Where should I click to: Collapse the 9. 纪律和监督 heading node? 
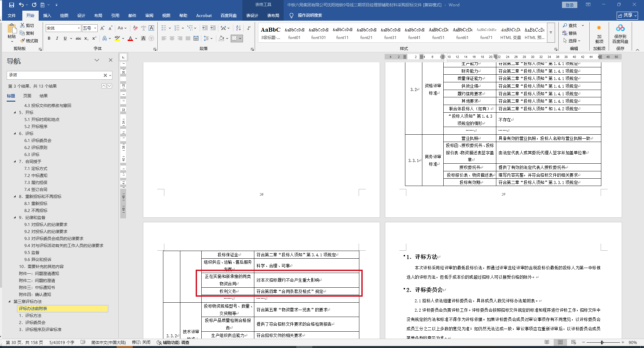coord(15,218)
